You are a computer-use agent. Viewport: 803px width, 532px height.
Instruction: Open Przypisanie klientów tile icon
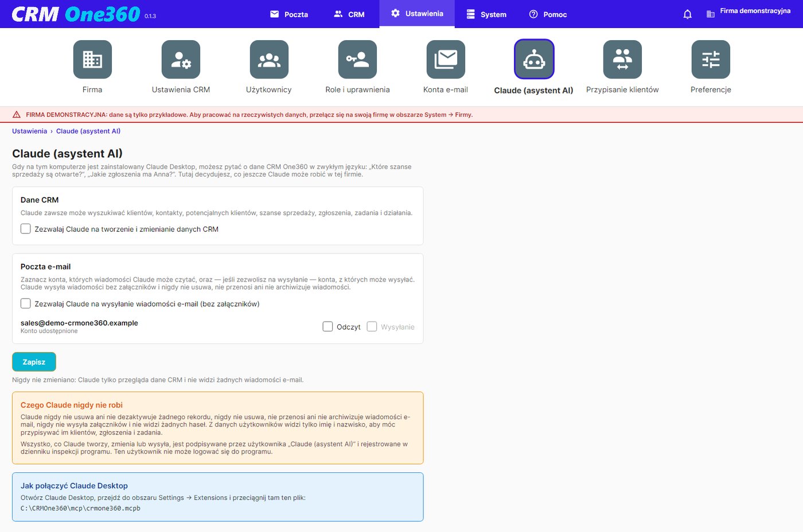[x=622, y=59]
